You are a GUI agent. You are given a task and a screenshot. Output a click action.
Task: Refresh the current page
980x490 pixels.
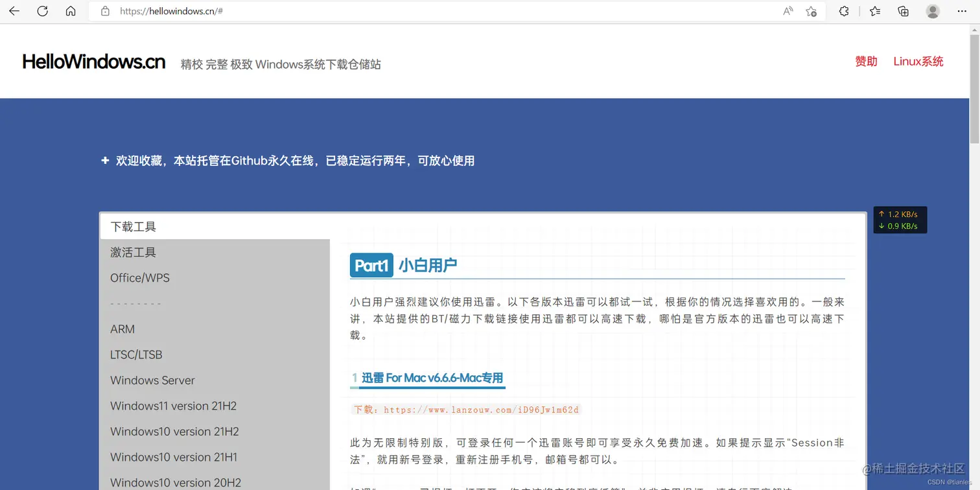tap(42, 11)
